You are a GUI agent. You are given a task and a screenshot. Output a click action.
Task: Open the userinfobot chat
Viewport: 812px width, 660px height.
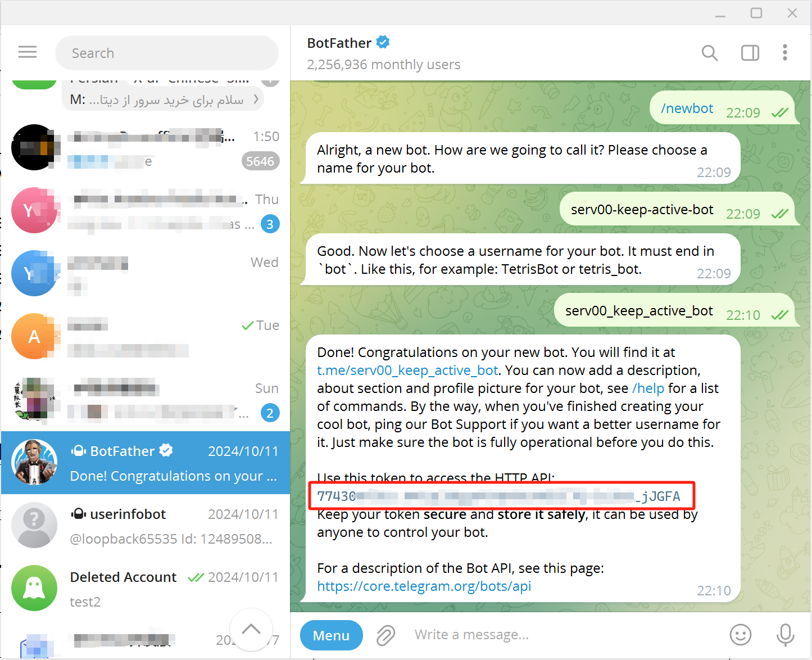[x=146, y=526]
